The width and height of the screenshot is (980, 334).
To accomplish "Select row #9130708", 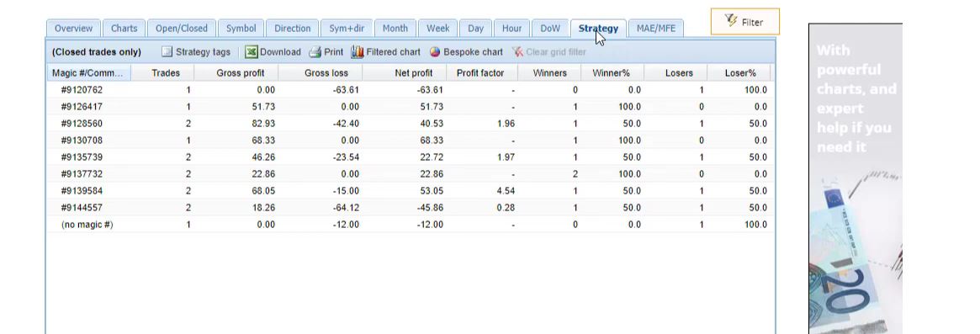I will (x=411, y=140).
